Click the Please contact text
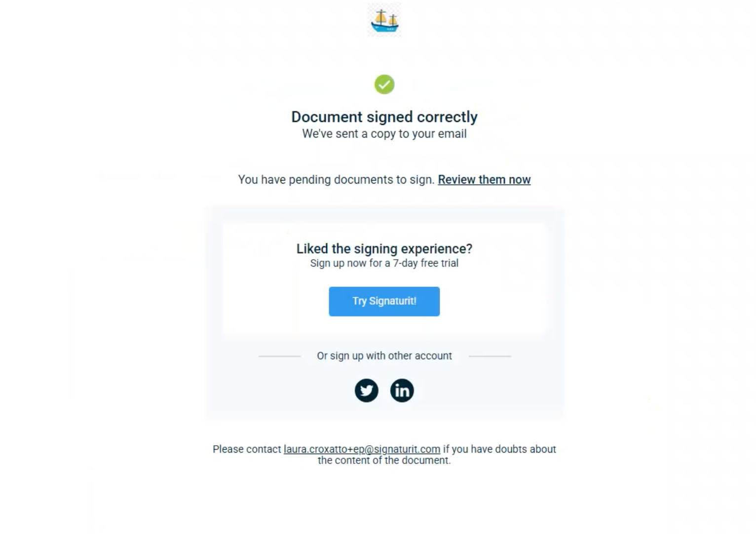 (x=247, y=449)
